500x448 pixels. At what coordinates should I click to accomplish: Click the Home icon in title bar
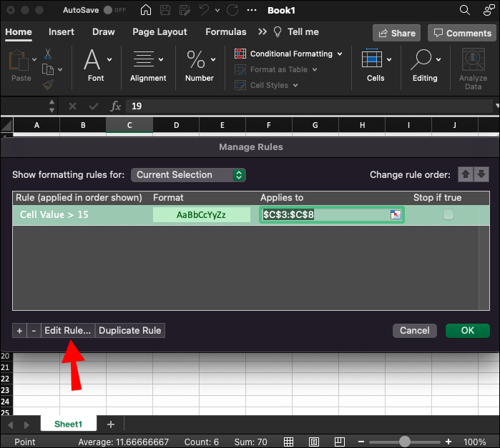click(x=146, y=11)
